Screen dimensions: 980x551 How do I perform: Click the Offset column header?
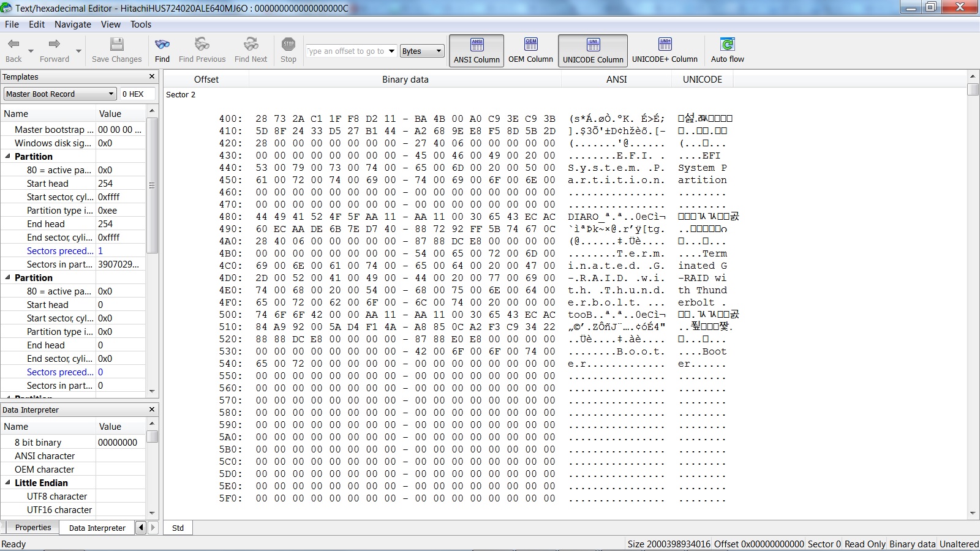coord(206,80)
